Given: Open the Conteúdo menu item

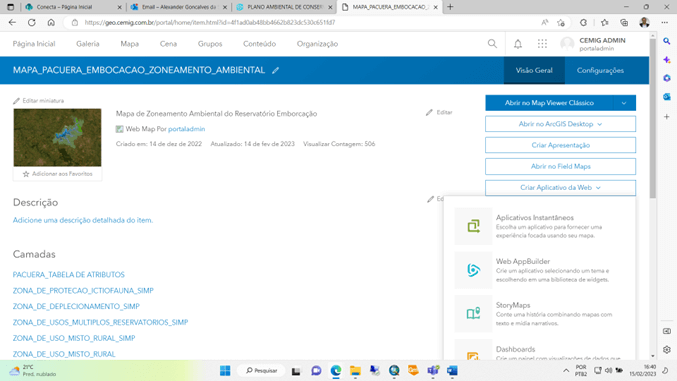Looking at the screenshot, I should pyautogui.click(x=259, y=44).
